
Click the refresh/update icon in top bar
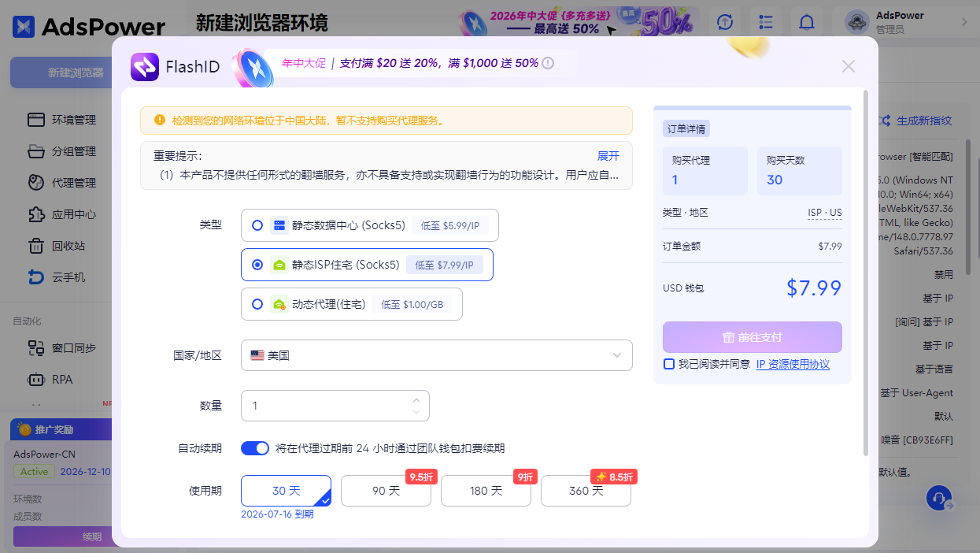pos(725,22)
